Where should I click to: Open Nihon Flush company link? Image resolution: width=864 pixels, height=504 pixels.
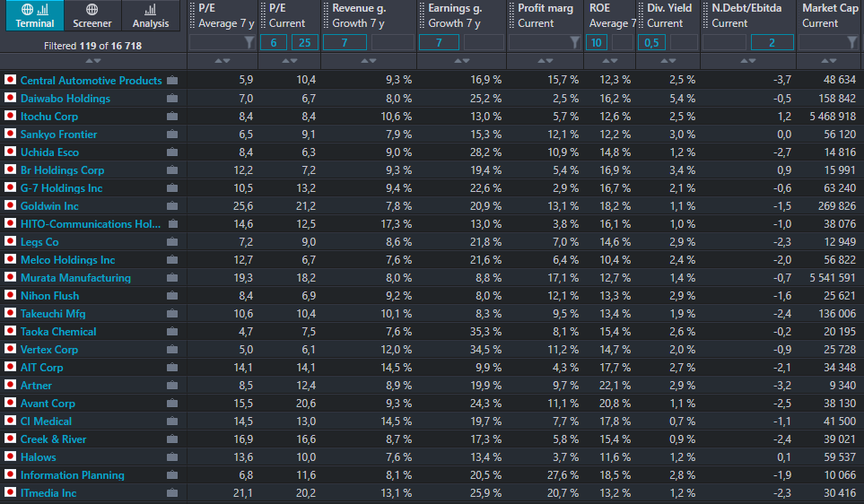[x=49, y=296]
